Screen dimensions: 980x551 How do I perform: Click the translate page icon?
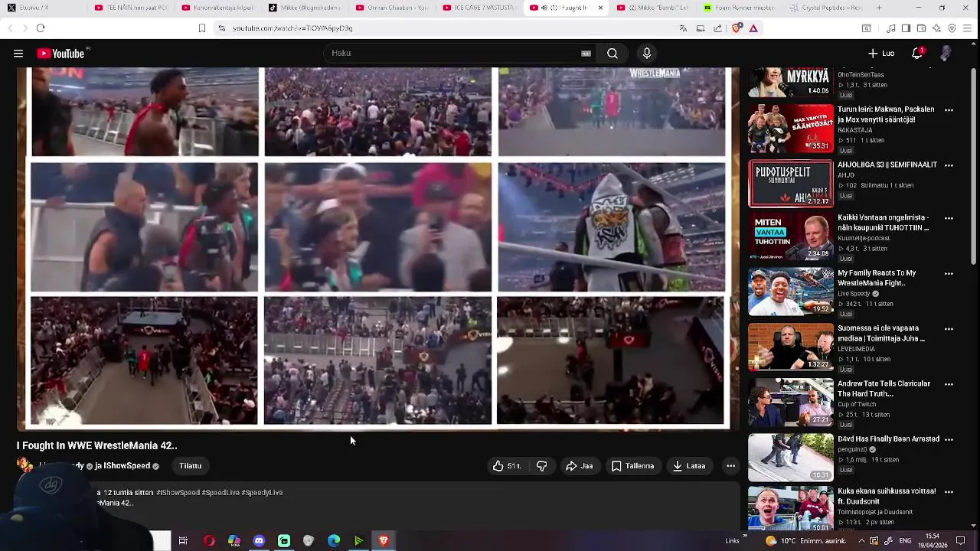pos(683,28)
